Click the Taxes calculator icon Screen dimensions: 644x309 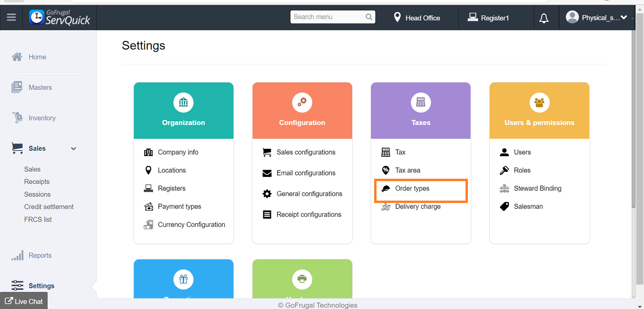coord(421,102)
